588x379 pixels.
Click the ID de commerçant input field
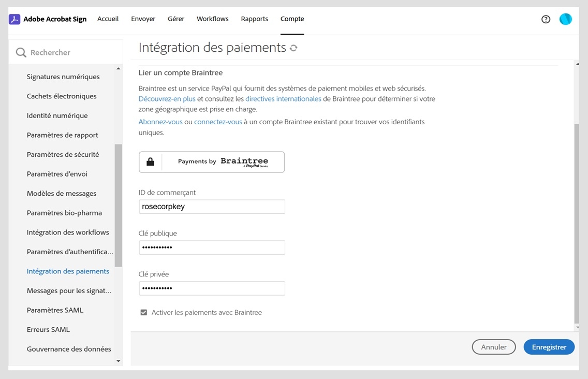(x=211, y=206)
